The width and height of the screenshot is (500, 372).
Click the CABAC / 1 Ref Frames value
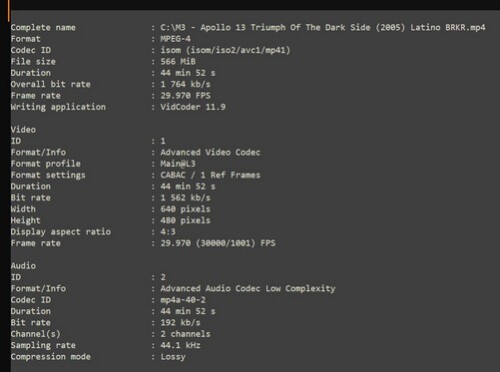(x=210, y=175)
